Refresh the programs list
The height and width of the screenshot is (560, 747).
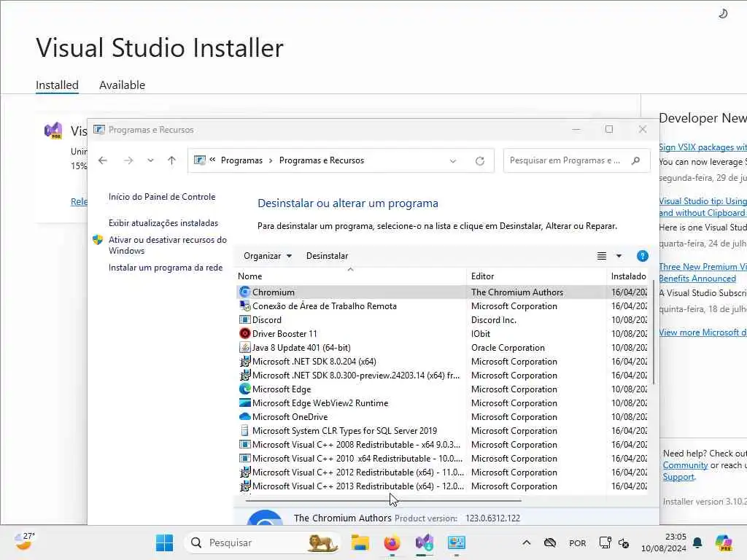click(x=480, y=161)
